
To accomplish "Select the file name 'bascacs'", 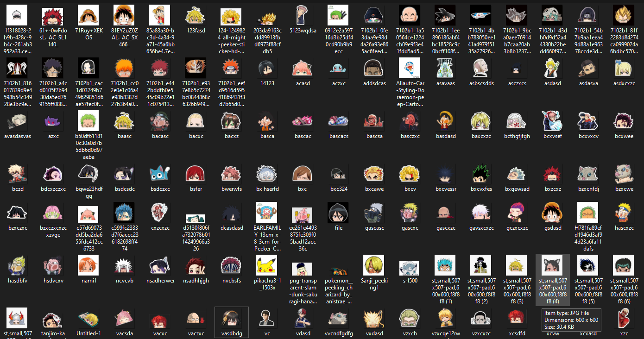I will point(339,136).
